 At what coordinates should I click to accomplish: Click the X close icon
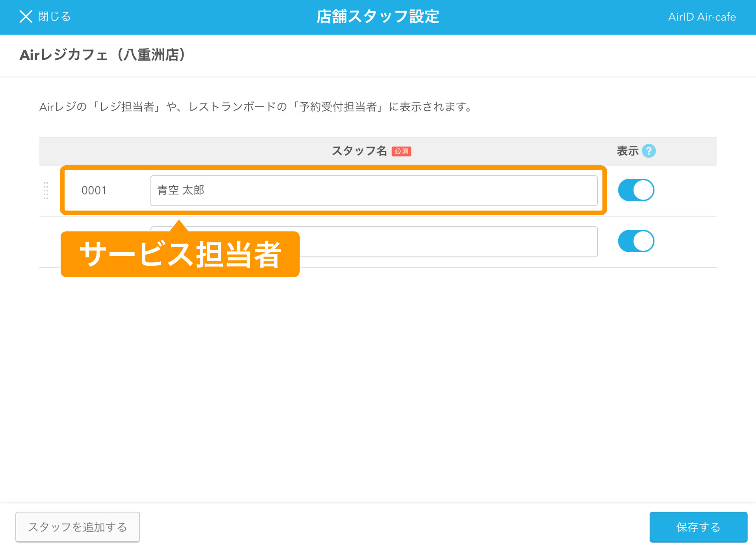point(26,17)
